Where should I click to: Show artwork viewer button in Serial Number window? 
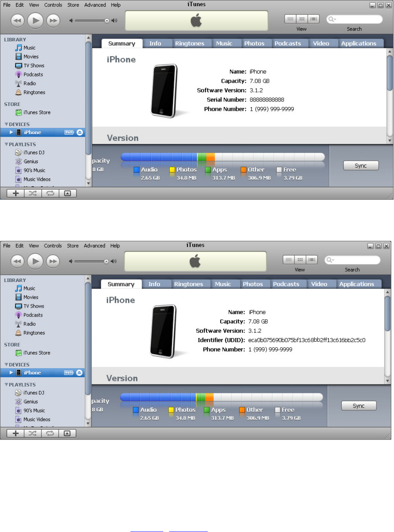pos(68,193)
